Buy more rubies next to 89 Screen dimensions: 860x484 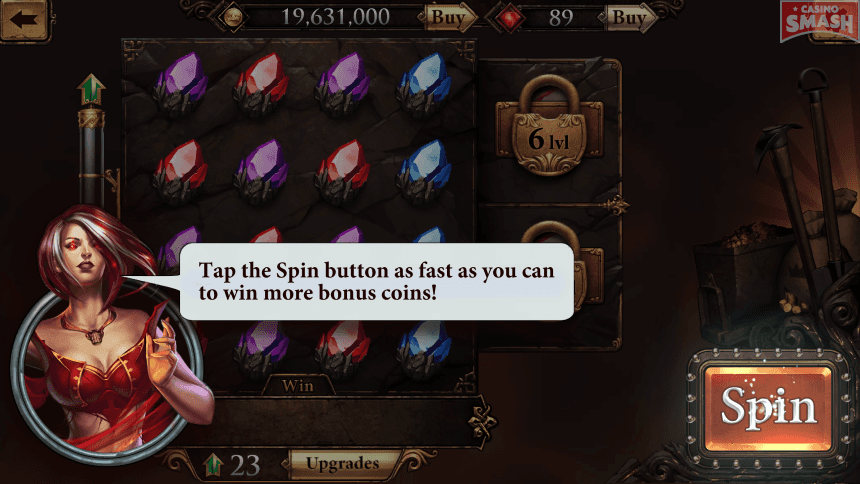click(x=631, y=18)
